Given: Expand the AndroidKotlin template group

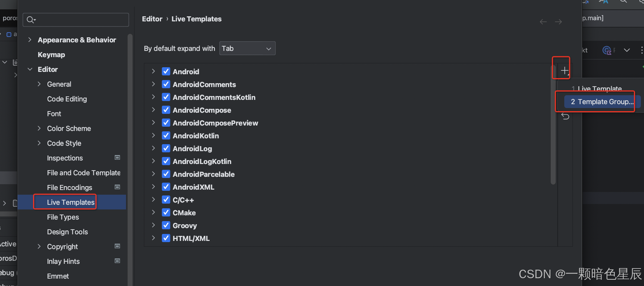Looking at the screenshot, I should [x=153, y=136].
